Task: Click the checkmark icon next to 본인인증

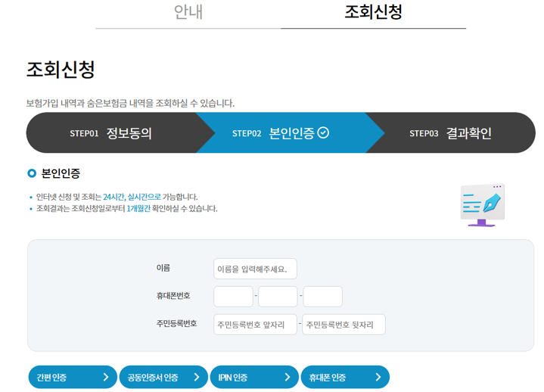Action: coord(323,132)
